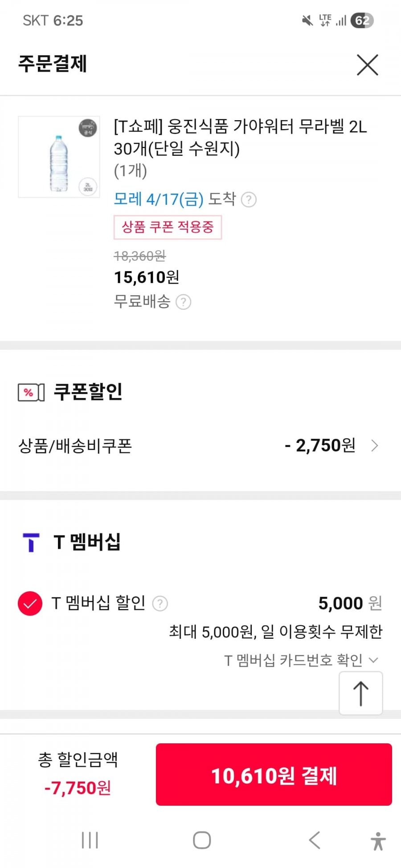This screenshot has height=868, width=401.
Task: Open coupon details chevron arrow
Action: pyautogui.click(x=375, y=446)
